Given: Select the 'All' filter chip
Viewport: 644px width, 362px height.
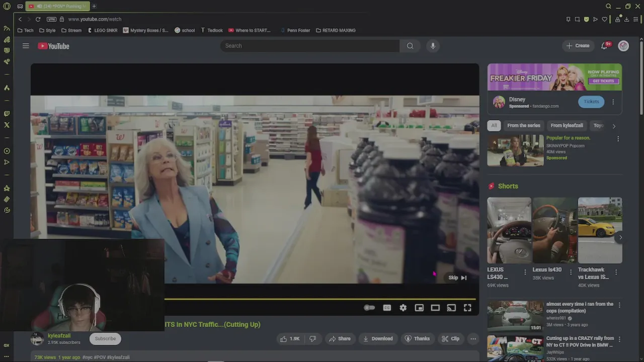Looking at the screenshot, I should pyautogui.click(x=494, y=126).
